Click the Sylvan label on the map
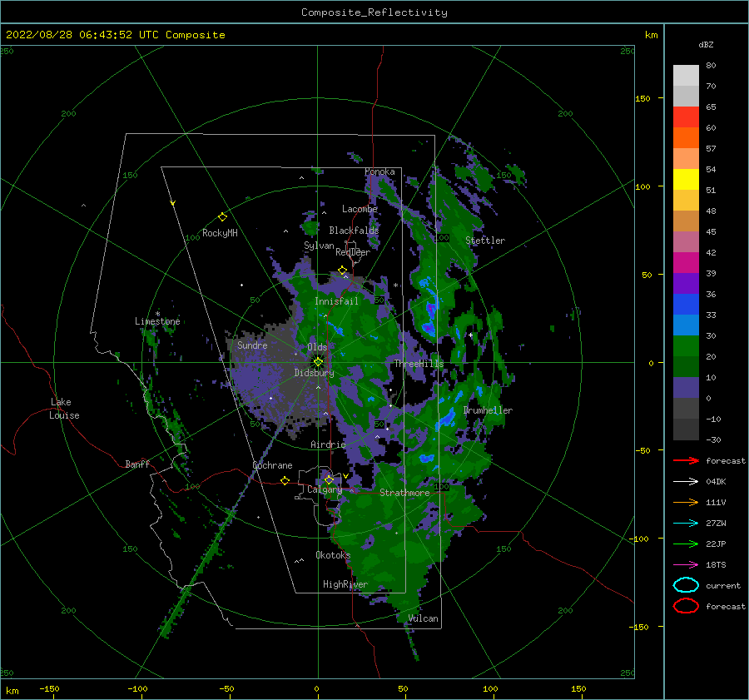The width and height of the screenshot is (749, 700). click(x=319, y=246)
